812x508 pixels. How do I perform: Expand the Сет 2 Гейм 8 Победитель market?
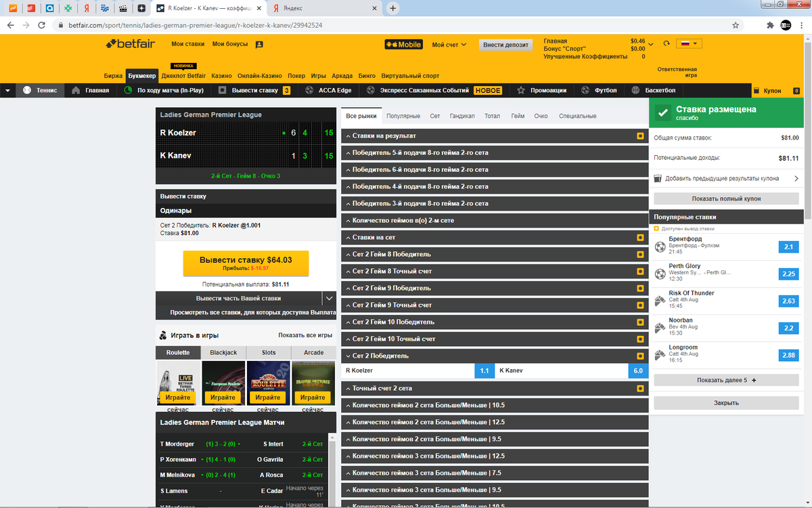click(495, 255)
